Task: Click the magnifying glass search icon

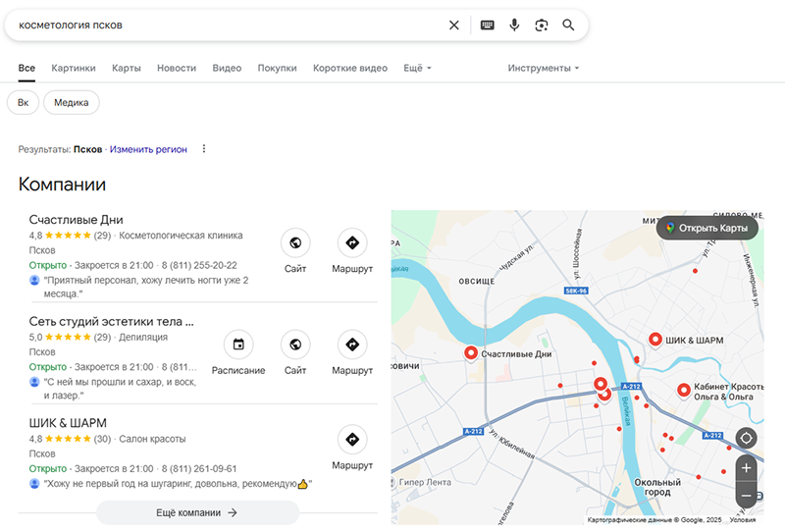Action: point(568,26)
